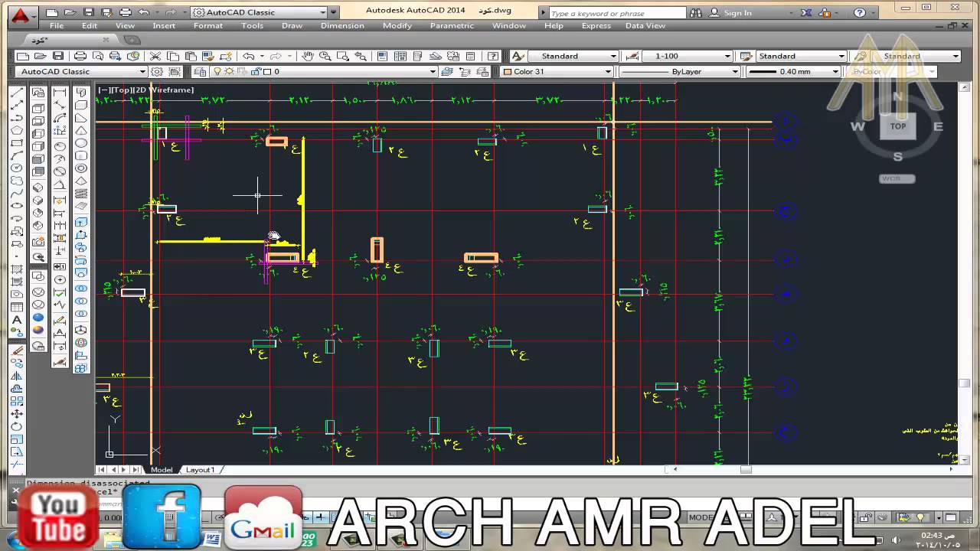This screenshot has height=551, width=980.
Task: Open the Express menu
Action: pos(596,25)
